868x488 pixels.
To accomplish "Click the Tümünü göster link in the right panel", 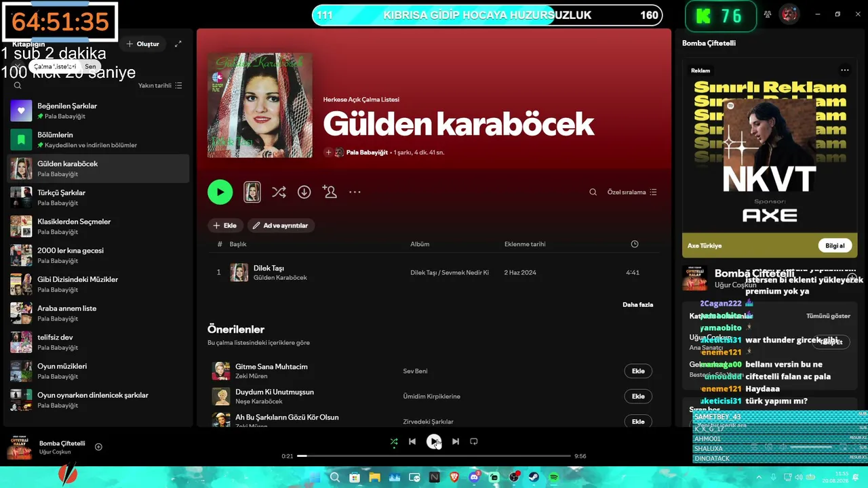I will tap(828, 316).
